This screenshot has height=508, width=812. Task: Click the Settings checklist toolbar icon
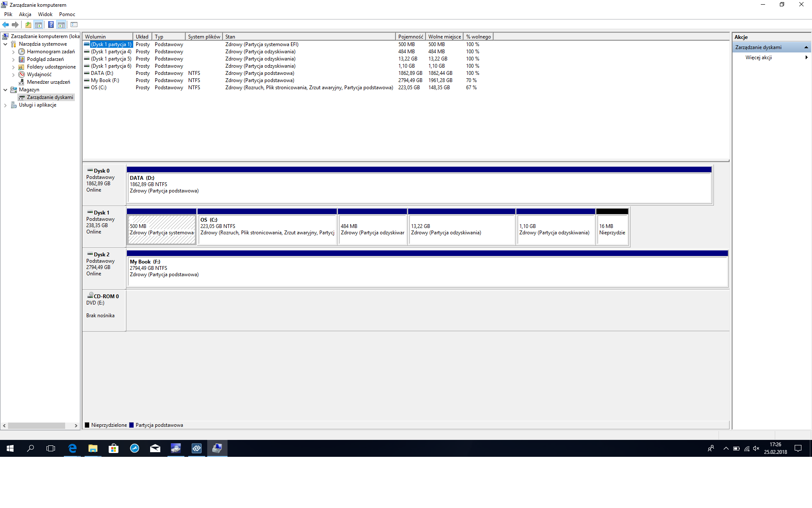[74, 25]
